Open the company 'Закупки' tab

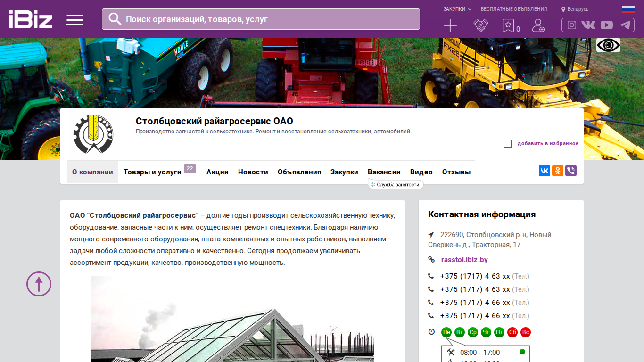[x=344, y=172]
